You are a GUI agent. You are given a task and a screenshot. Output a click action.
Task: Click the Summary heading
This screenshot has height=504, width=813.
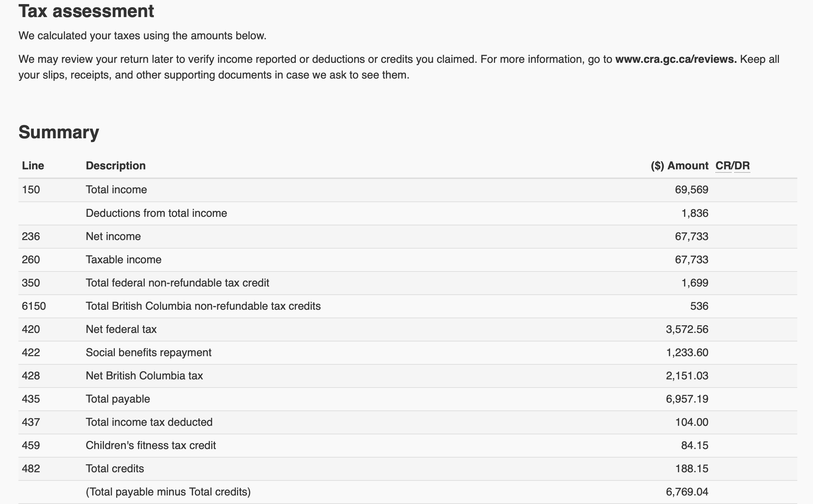click(x=59, y=132)
